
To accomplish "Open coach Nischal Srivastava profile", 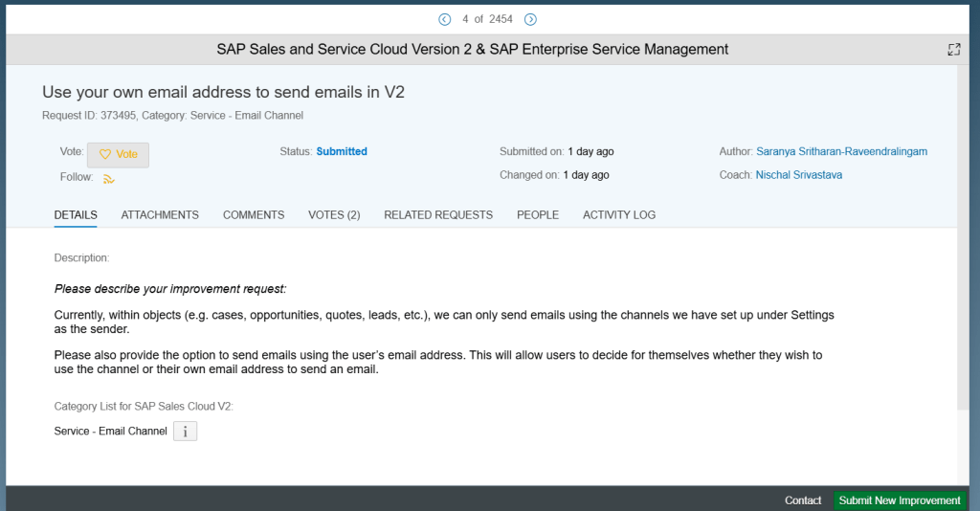I will coord(799,175).
